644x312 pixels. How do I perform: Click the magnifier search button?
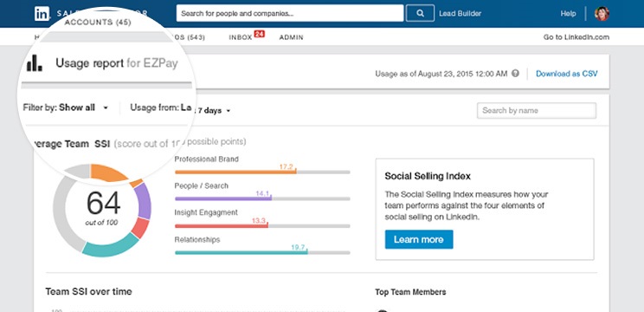420,13
